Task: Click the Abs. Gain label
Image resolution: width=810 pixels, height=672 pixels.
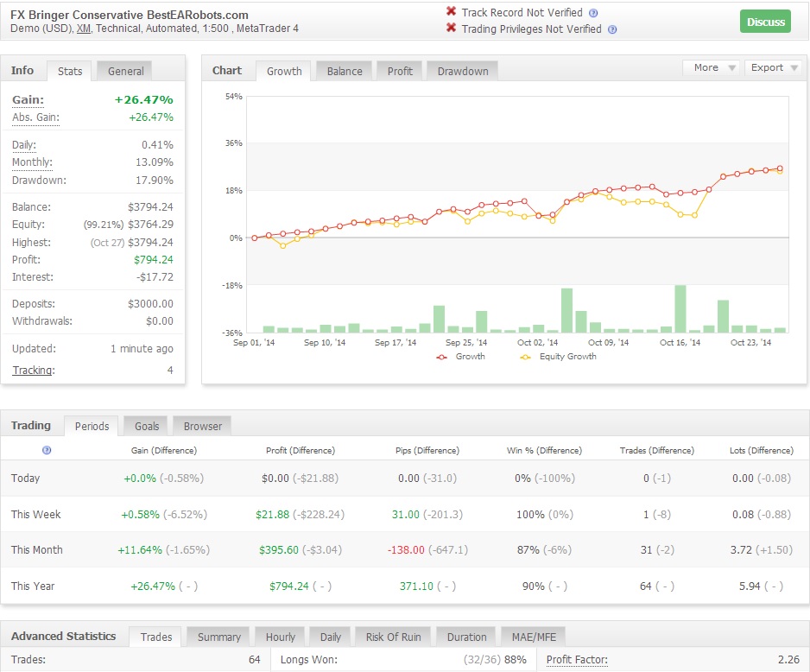Action: pos(35,117)
